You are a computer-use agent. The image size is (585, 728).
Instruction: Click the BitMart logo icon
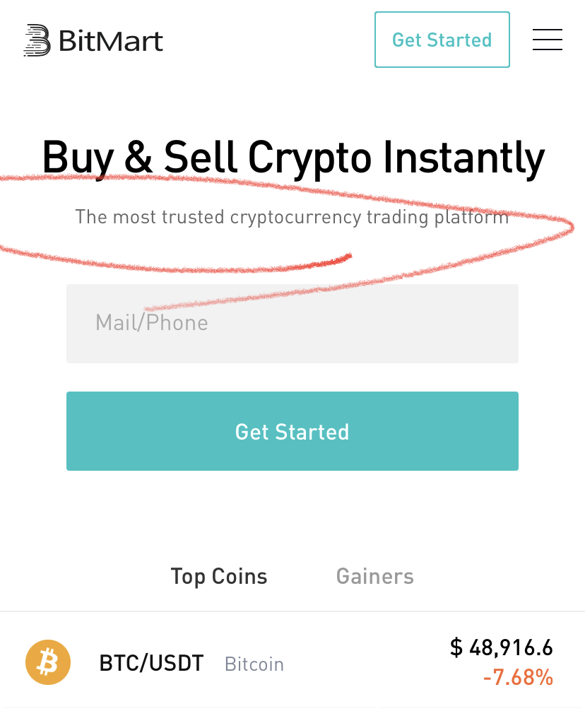coord(37,40)
